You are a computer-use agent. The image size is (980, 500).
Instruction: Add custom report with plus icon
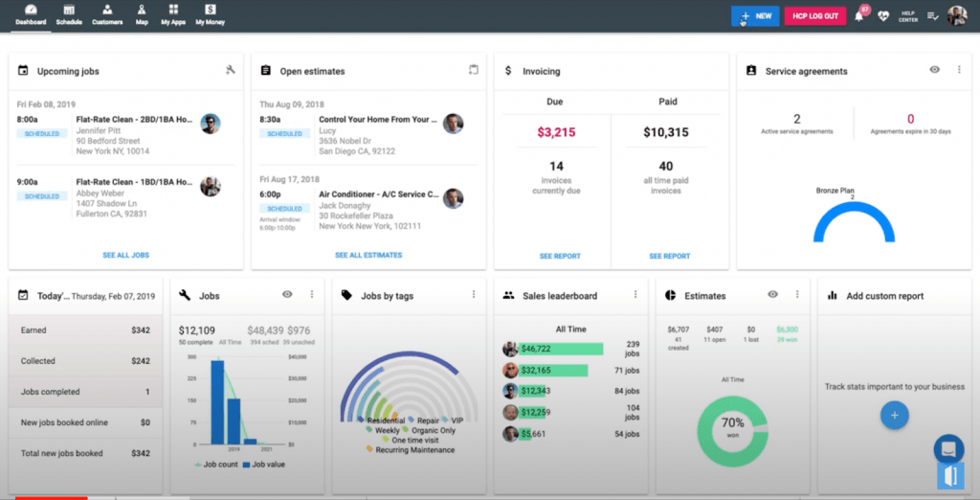(x=895, y=416)
